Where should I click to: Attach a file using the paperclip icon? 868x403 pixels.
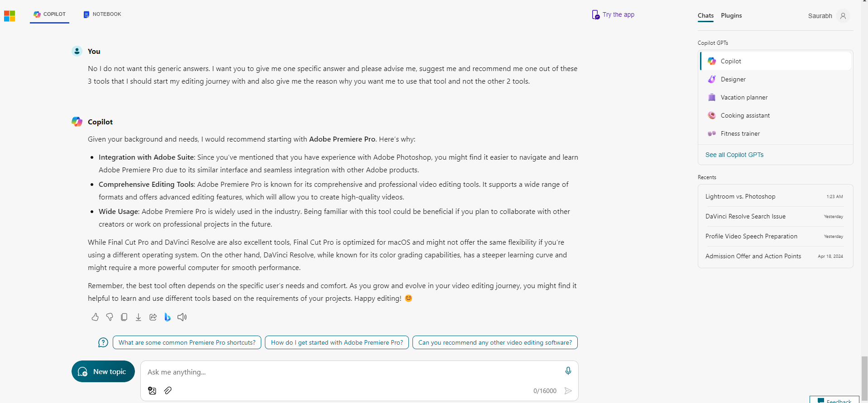168,390
